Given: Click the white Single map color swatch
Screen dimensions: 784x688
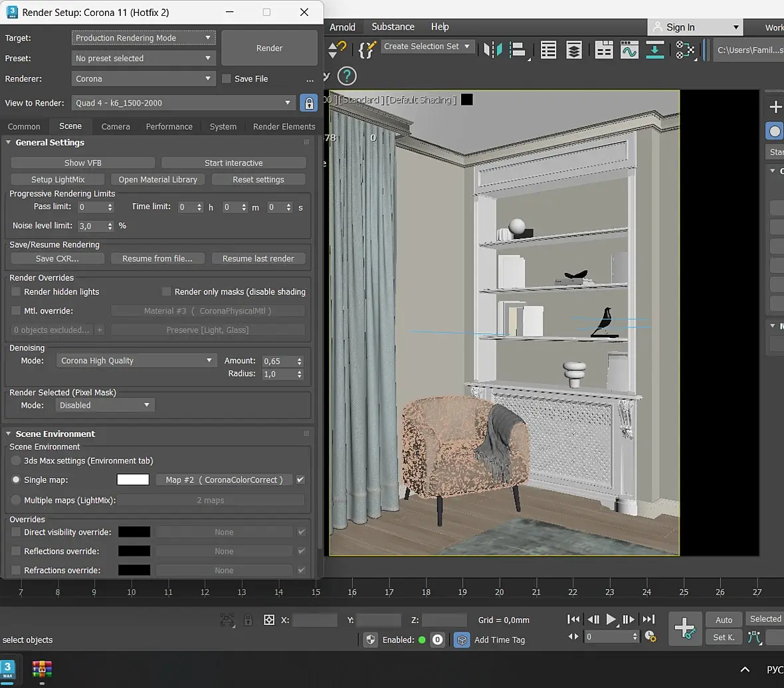Looking at the screenshot, I should tap(133, 479).
